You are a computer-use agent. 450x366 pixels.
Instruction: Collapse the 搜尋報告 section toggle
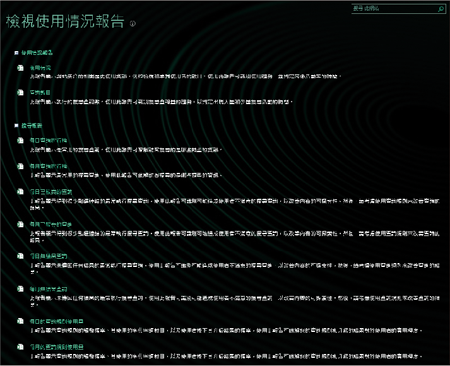[16, 125]
